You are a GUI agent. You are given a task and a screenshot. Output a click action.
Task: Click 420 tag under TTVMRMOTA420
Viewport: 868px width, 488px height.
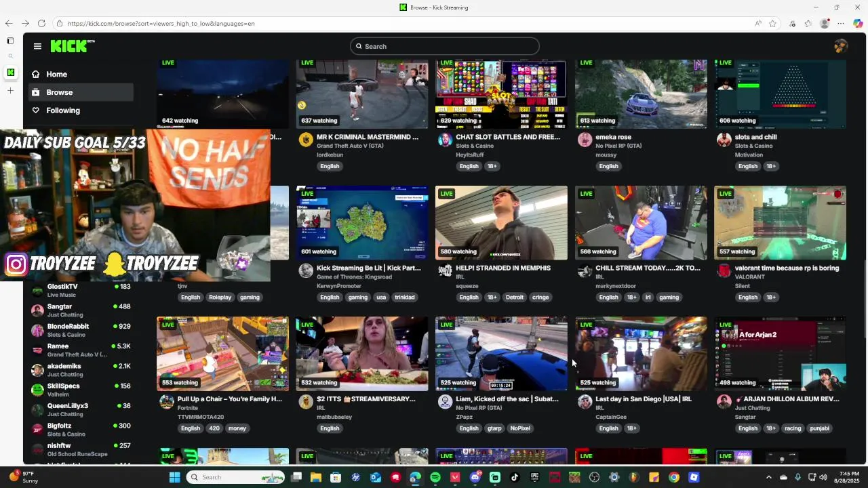tap(216, 428)
